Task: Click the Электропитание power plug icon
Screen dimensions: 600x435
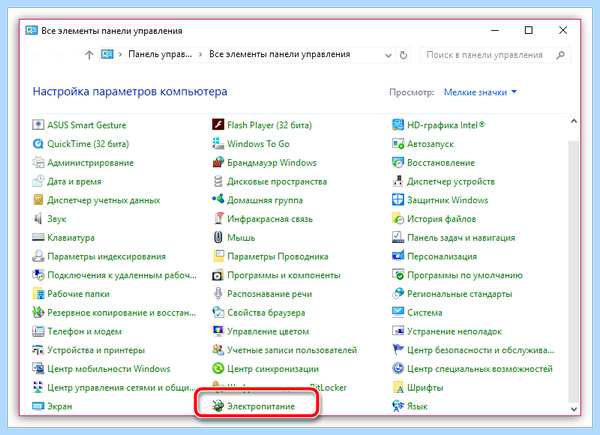Action: [x=218, y=406]
